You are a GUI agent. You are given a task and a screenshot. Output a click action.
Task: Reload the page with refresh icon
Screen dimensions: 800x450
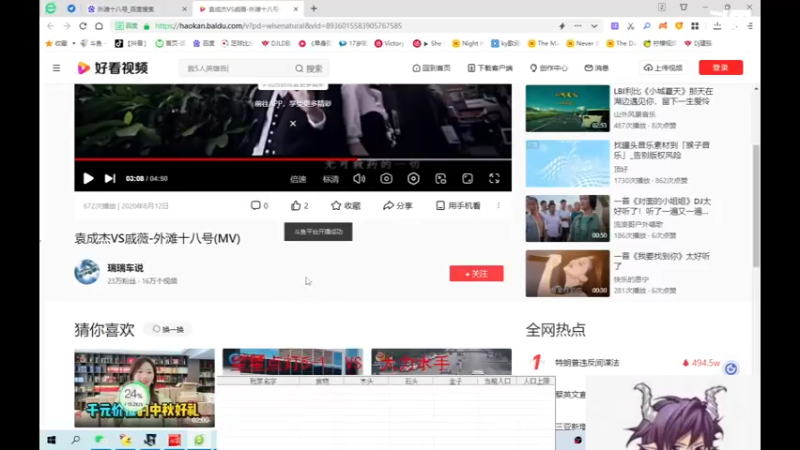click(83, 26)
